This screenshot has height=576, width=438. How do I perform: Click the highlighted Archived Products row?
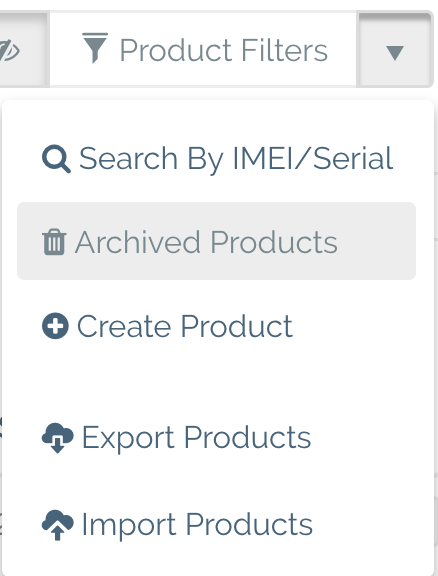(x=217, y=241)
